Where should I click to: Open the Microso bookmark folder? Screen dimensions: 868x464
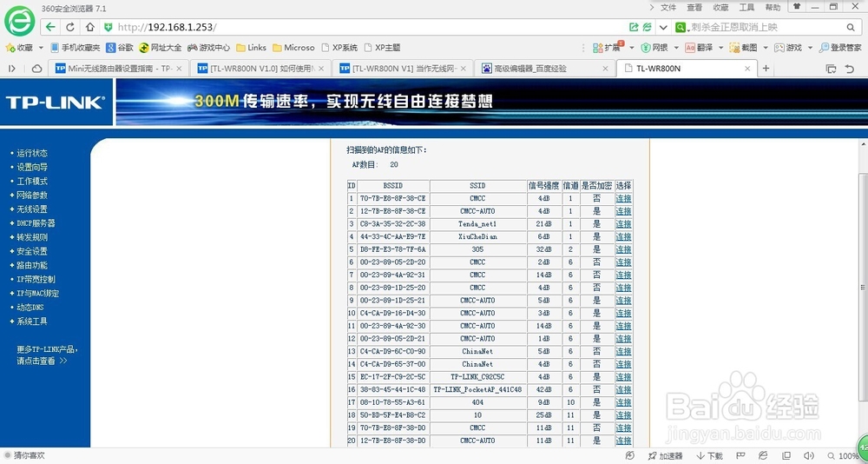[x=294, y=48]
